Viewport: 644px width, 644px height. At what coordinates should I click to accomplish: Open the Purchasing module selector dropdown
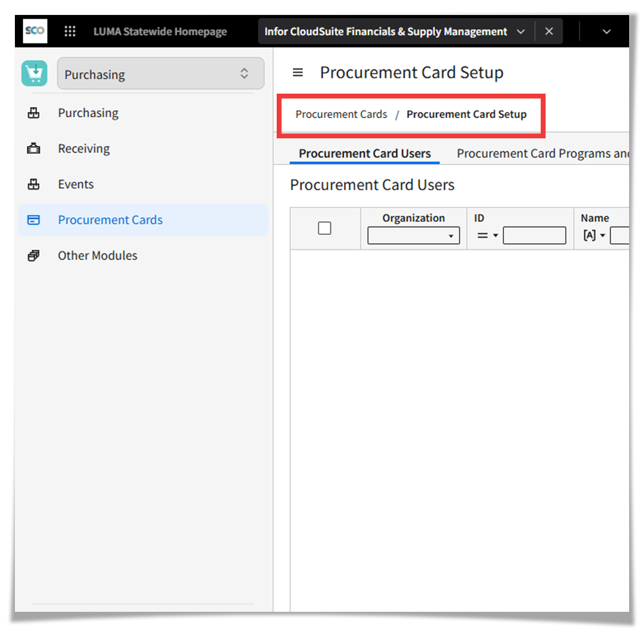[160, 73]
